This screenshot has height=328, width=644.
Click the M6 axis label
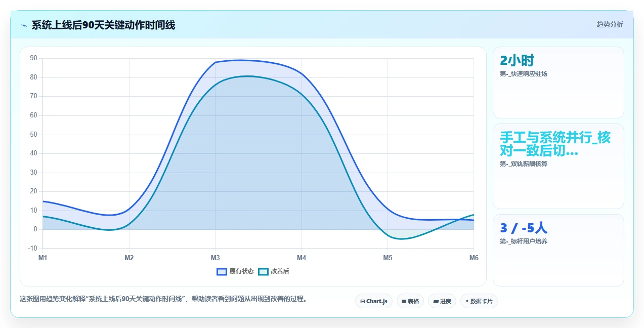(x=474, y=258)
